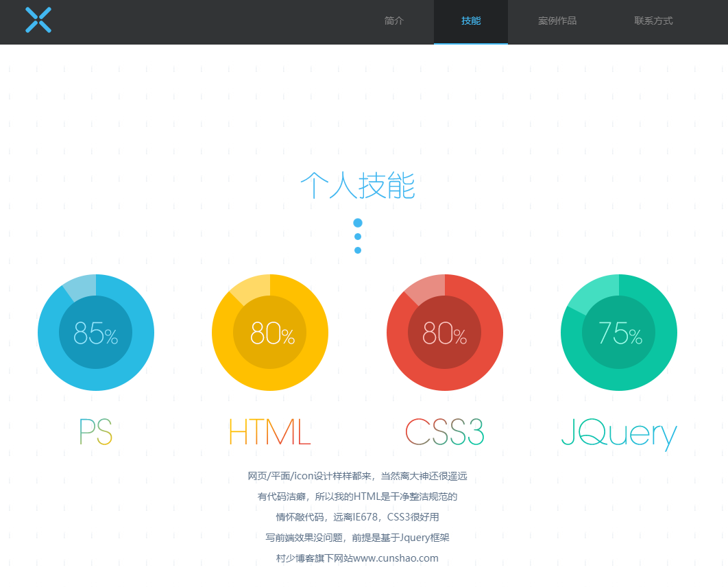Click the line starting 写前端效果没问题
This screenshot has width=728, height=587.
tap(358, 538)
